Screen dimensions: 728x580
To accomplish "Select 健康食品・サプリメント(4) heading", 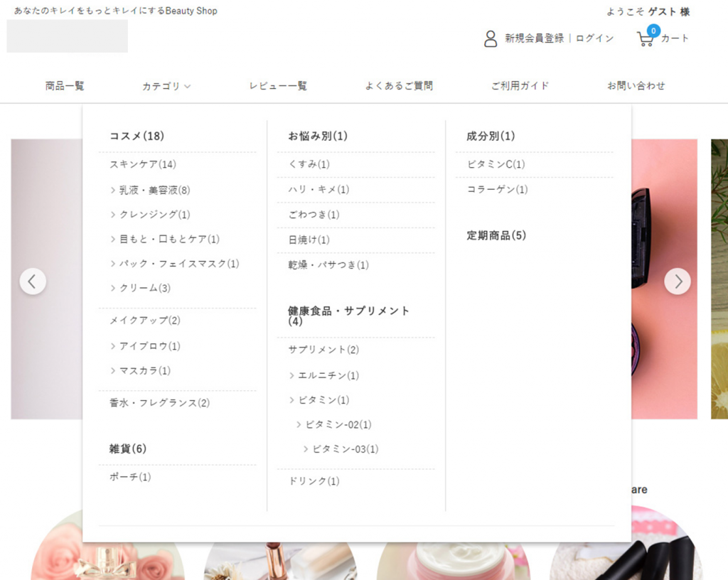I will [348, 316].
